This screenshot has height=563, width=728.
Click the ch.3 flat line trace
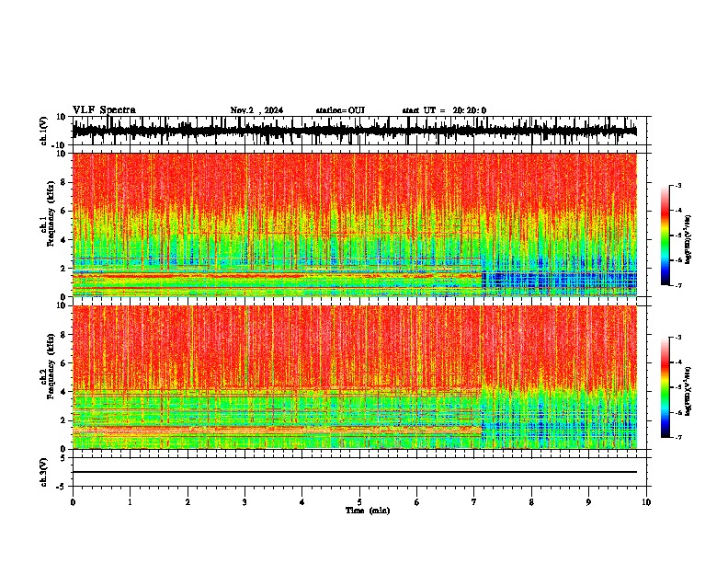pyautogui.click(x=355, y=472)
